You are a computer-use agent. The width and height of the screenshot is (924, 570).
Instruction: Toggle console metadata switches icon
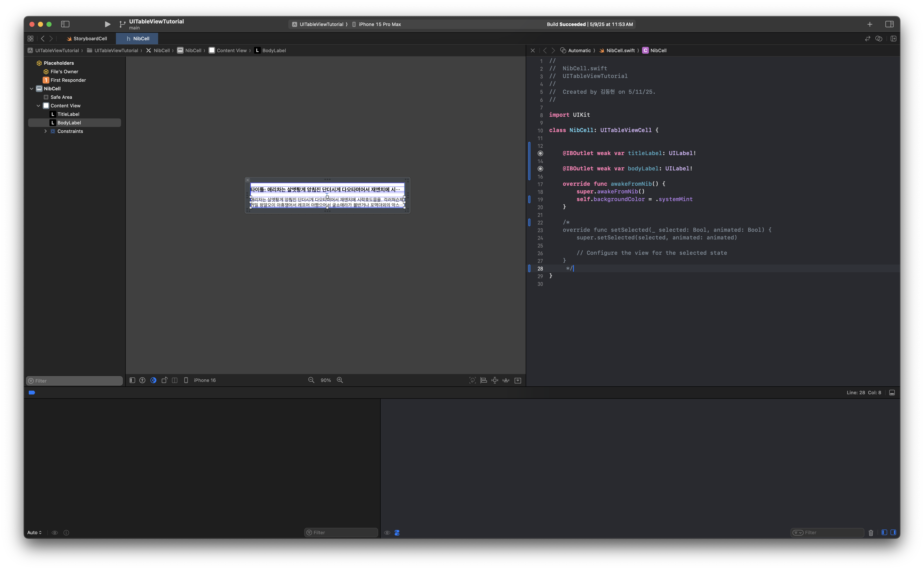[x=397, y=533]
